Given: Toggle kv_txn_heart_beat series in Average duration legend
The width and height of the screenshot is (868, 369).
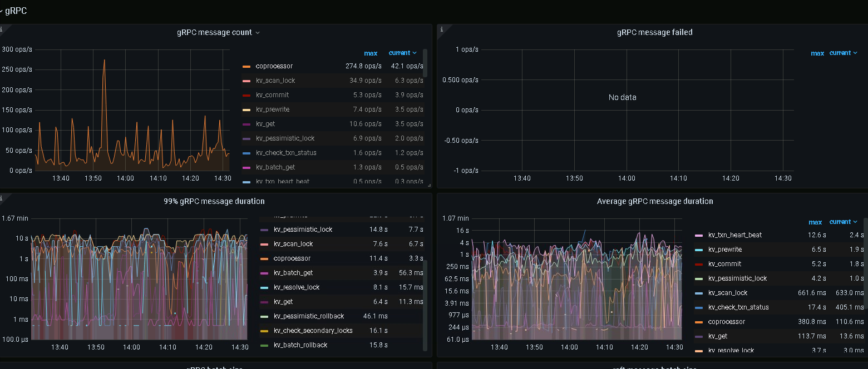Looking at the screenshot, I should (x=734, y=235).
